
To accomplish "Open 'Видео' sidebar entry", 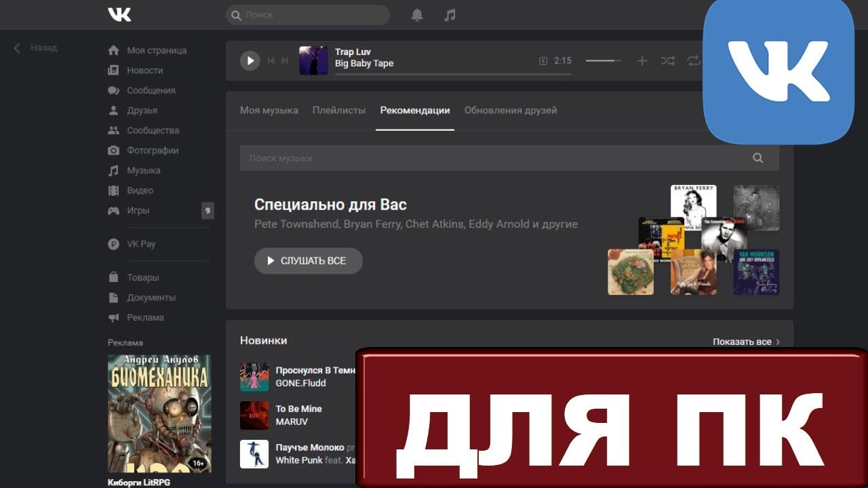I will (140, 190).
